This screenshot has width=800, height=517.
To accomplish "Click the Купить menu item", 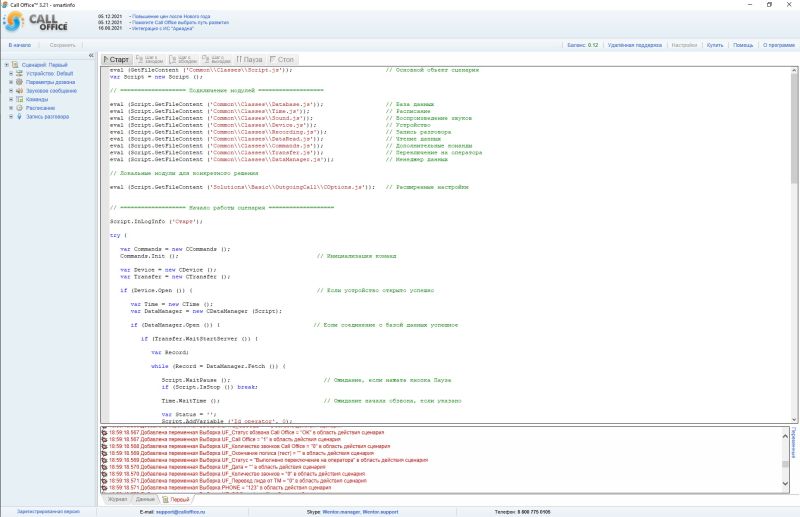I will (x=715, y=45).
